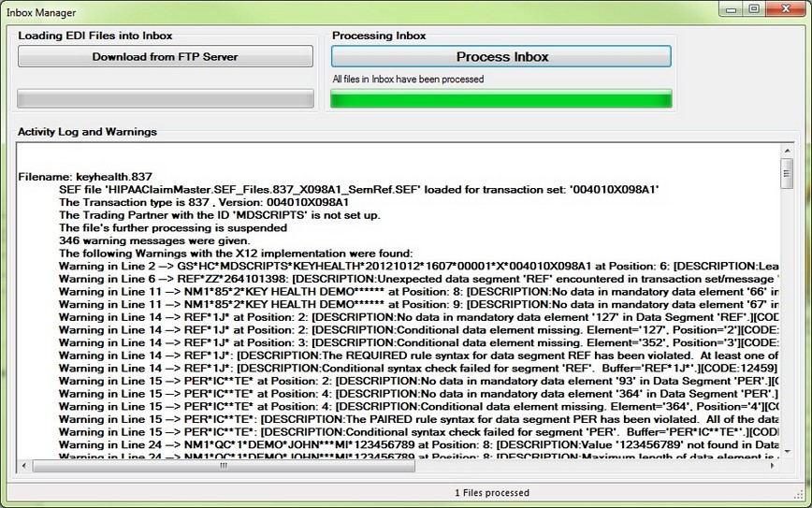Screen dimensions: 812x508
Task: Click the vertical scrollbar thumb in the log
Action: coord(787,175)
